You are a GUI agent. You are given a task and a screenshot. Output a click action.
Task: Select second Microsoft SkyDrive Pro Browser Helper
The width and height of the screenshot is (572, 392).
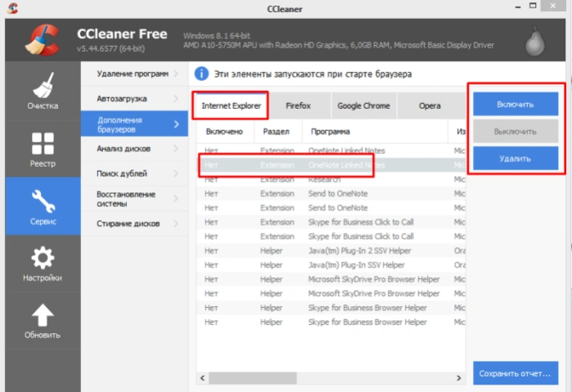pyautogui.click(x=331, y=294)
